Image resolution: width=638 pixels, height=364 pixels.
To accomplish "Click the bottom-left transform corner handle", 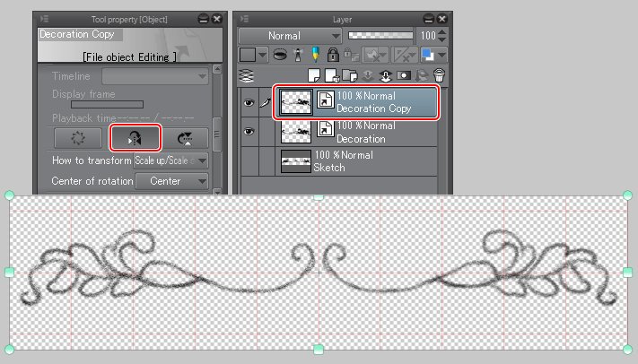I will click(9, 349).
